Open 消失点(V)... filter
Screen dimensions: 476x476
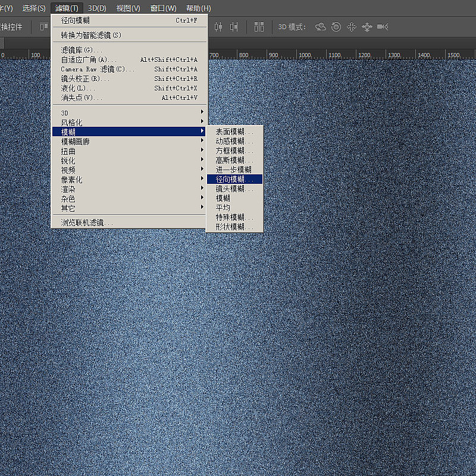129,98
